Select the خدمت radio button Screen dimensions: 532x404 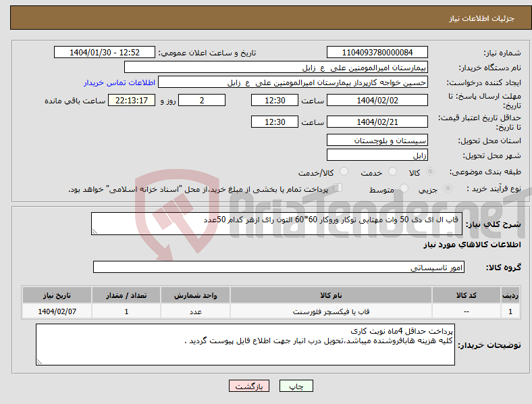click(392, 172)
